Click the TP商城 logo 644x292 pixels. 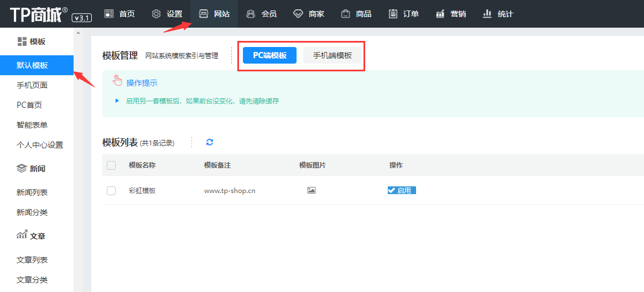tap(39, 14)
